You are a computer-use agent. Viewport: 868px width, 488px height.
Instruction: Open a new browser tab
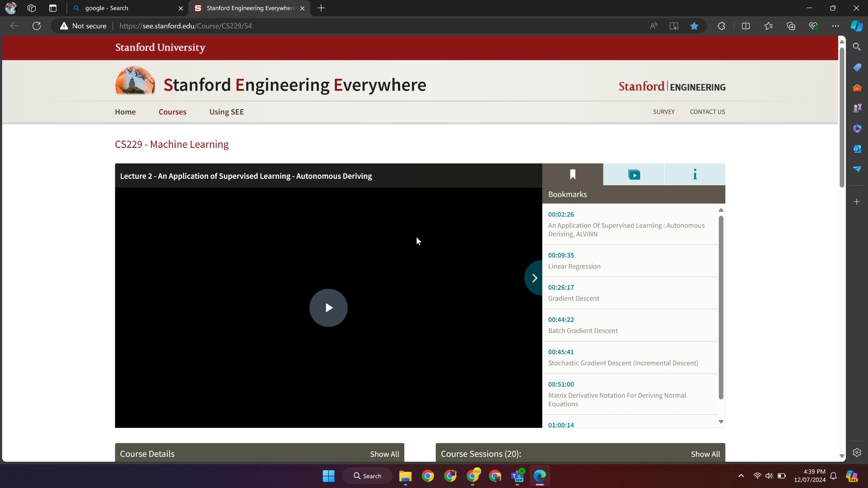click(321, 8)
